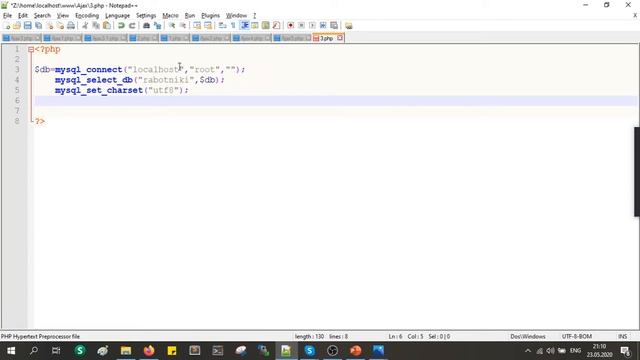Toggle word wrap toolbar icon
Image resolution: width=640 pixels, height=360 pixels.
222,26
